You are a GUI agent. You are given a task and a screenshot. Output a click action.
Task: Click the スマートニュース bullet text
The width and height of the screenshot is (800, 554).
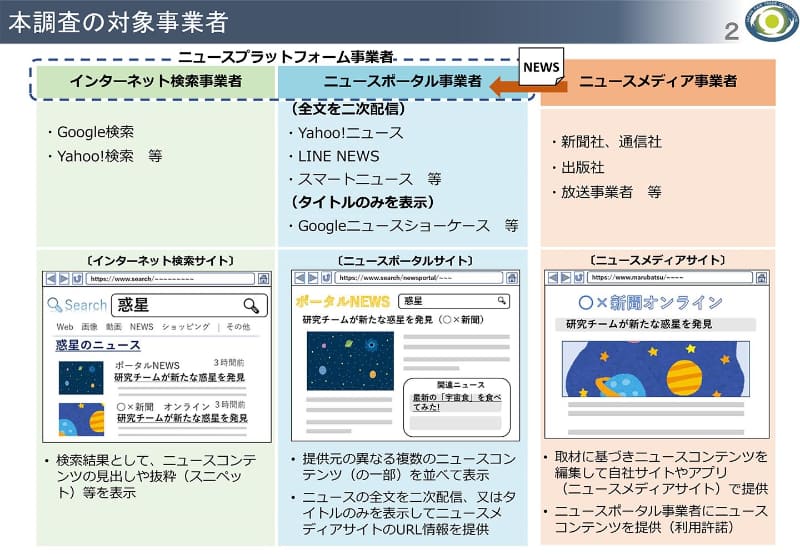pyautogui.click(x=356, y=179)
